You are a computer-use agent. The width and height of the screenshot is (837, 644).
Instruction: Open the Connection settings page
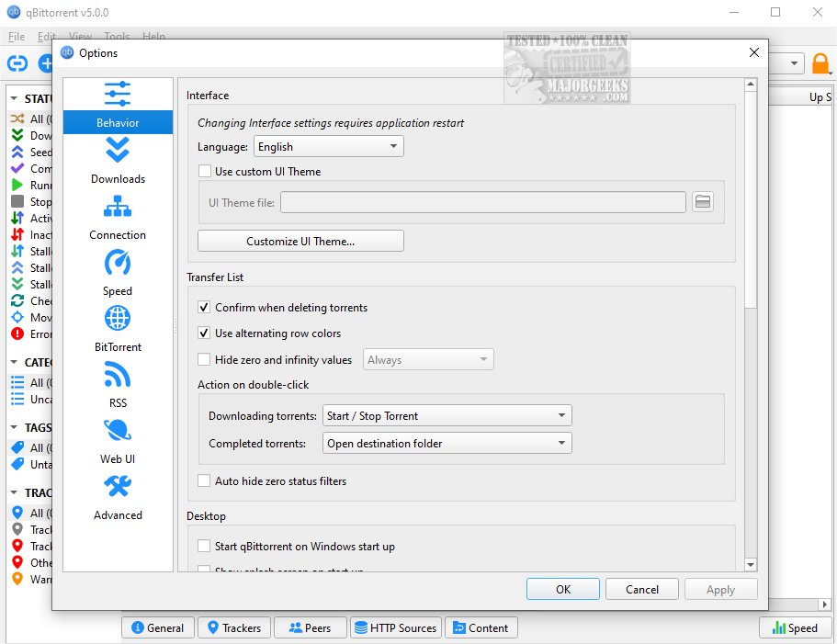point(118,217)
